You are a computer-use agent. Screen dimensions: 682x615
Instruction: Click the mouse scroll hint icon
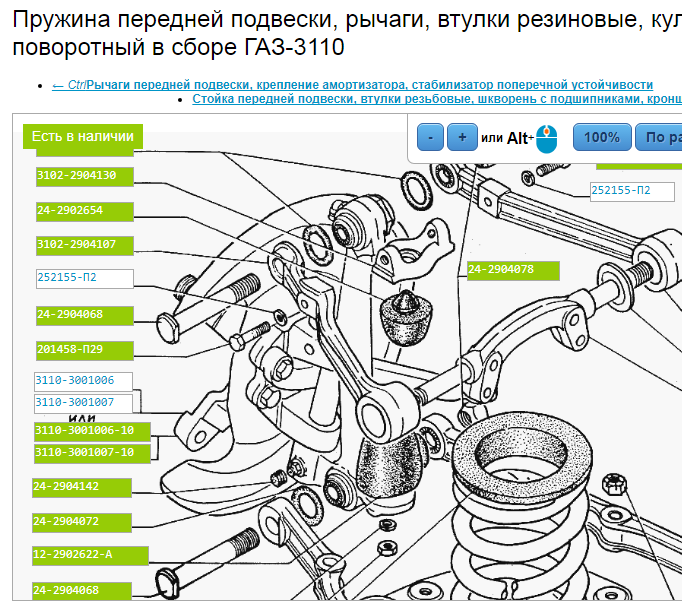(x=546, y=139)
